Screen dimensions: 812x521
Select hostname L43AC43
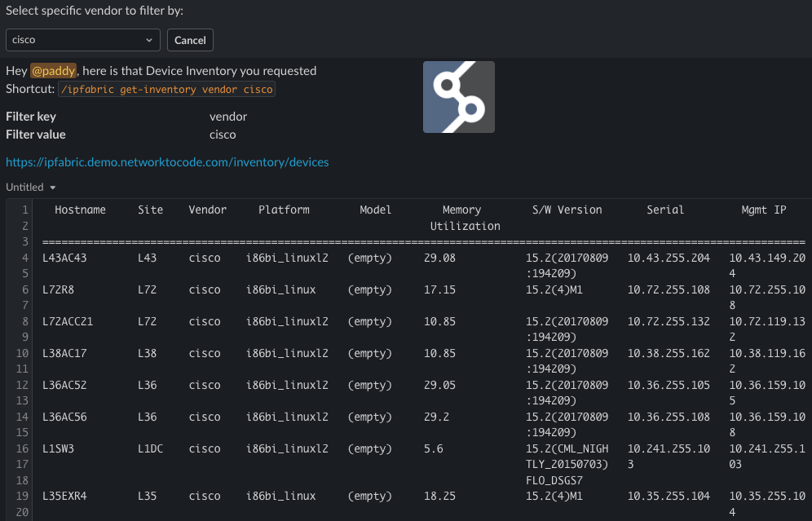pyautogui.click(x=64, y=258)
